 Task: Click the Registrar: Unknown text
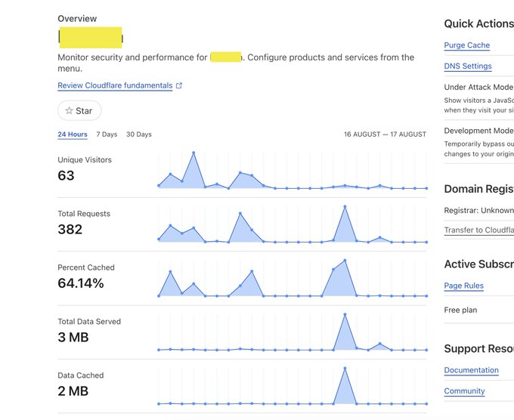click(x=479, y=210)
